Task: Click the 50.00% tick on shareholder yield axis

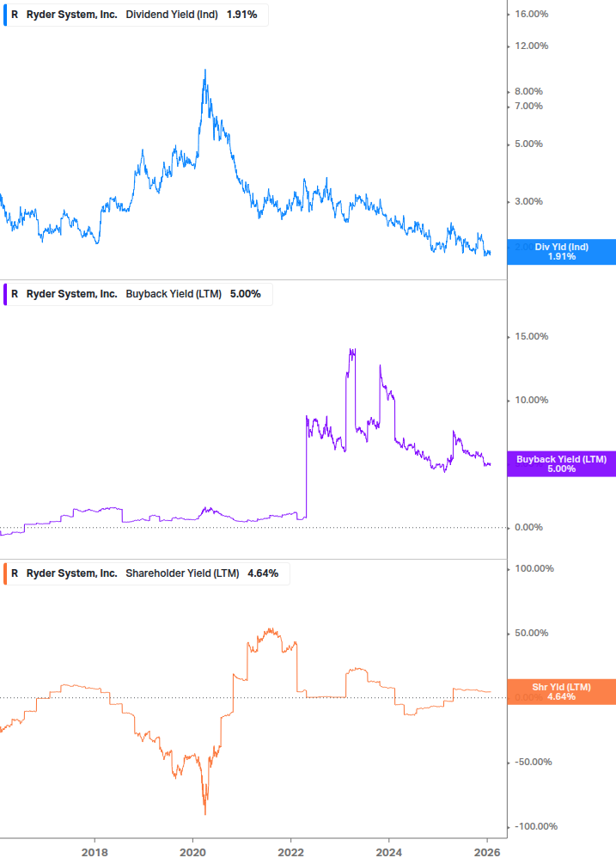Action: tap(531, 633)
